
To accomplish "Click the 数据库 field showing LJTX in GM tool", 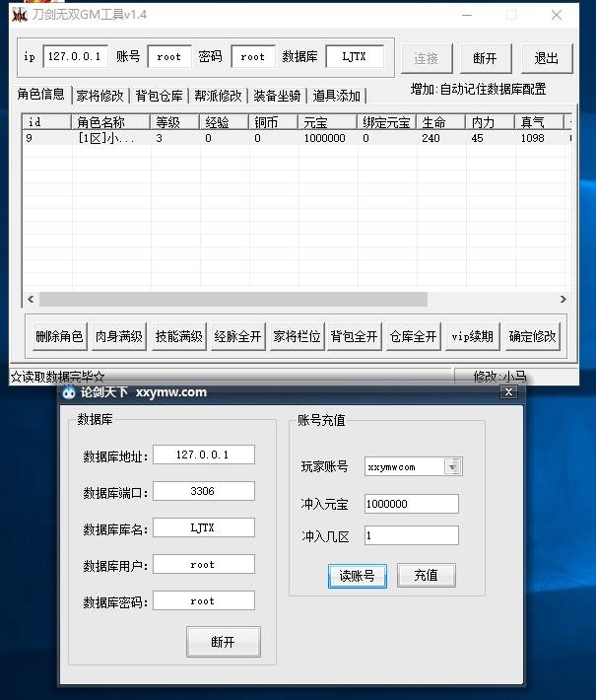I will 355,57.
